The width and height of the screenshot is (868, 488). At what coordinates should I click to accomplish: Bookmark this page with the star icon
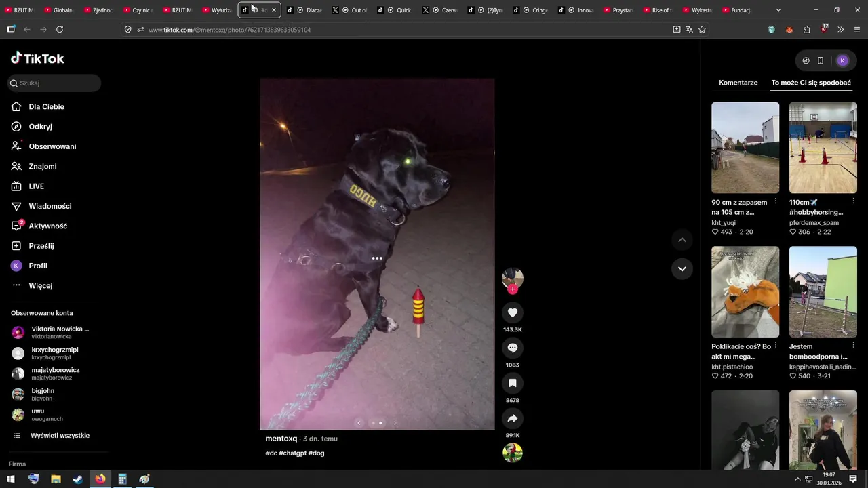pyautogui.click(x=702, y=29)
